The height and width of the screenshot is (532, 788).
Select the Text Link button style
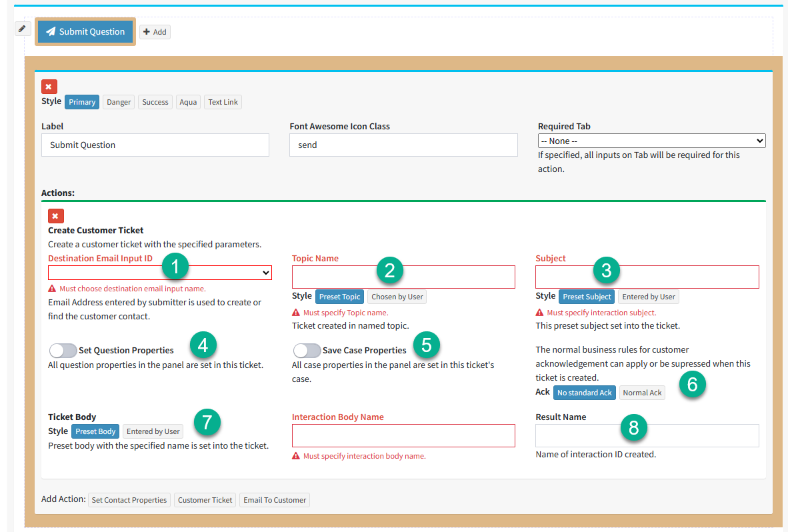[x=223, y=102]
